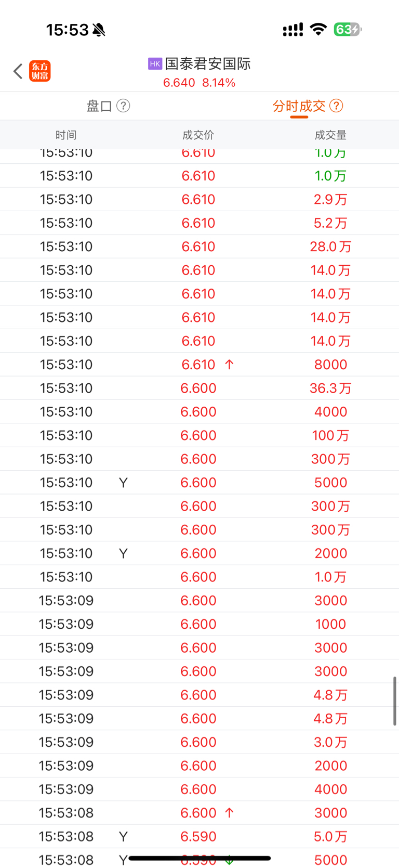Viewport: 399px width, 868px height.
Task: Open help icon beside 分时成交
Action: click(x=336, y=106)
